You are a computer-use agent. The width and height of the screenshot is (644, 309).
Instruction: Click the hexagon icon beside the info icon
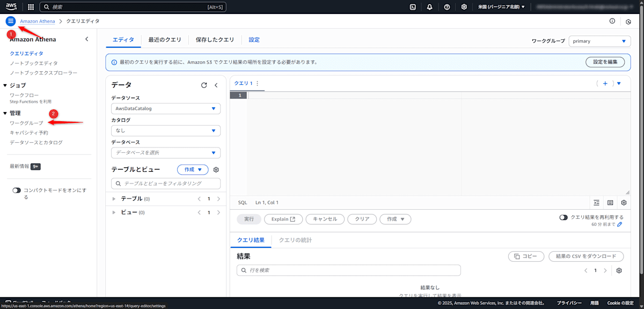point(628,21)
